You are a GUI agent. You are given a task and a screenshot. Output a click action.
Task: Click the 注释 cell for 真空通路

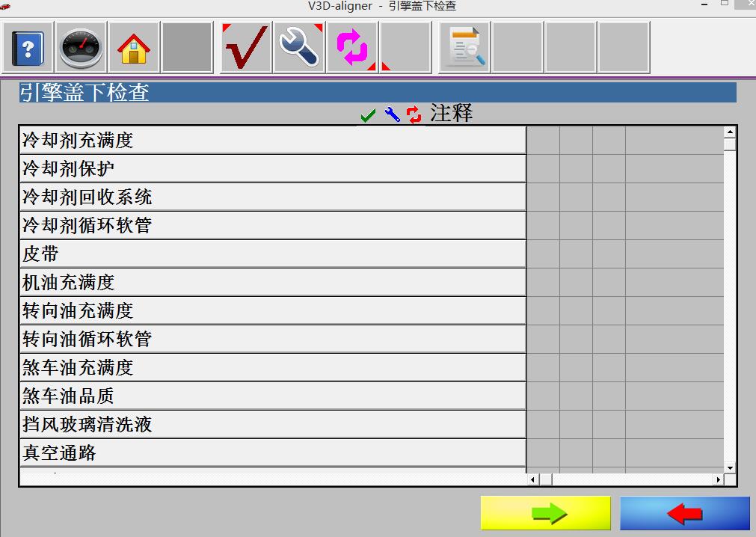click(674, 453)
